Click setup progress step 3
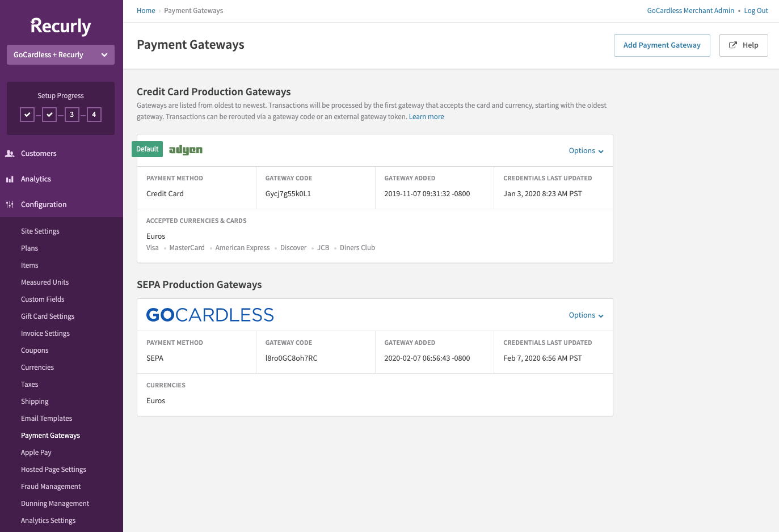 (x=71, y=115)
